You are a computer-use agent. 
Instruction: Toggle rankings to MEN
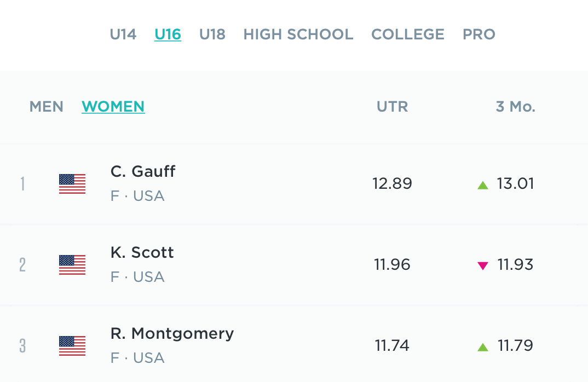(x=47, y=106)
